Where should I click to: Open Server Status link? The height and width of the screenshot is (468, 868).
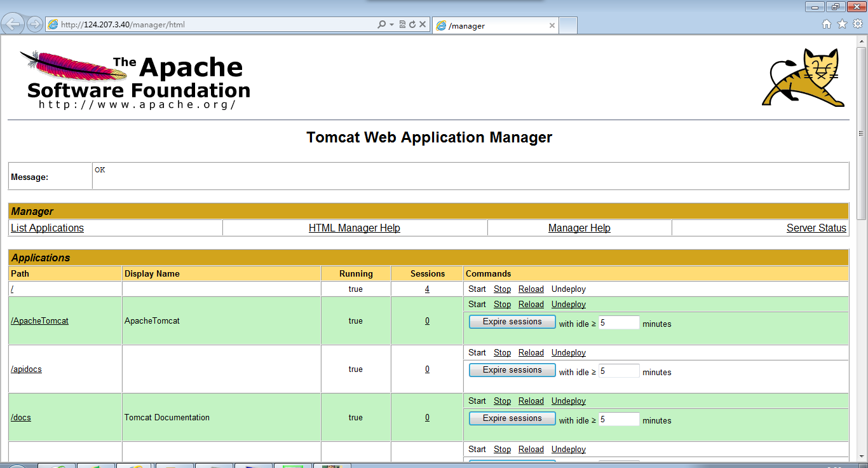click(817, 228)
